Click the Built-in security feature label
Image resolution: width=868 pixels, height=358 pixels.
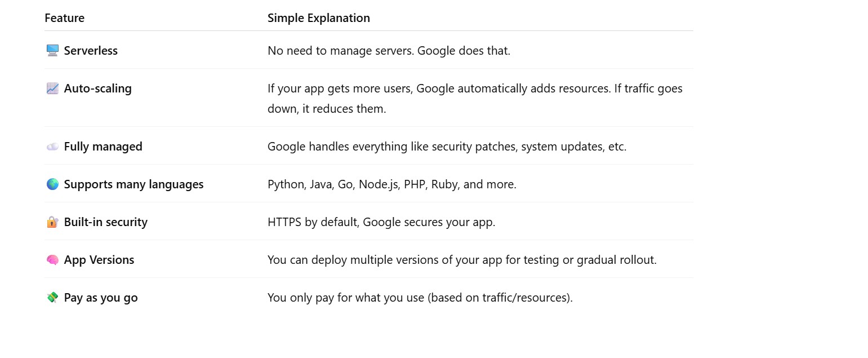(x=105, y=222)
